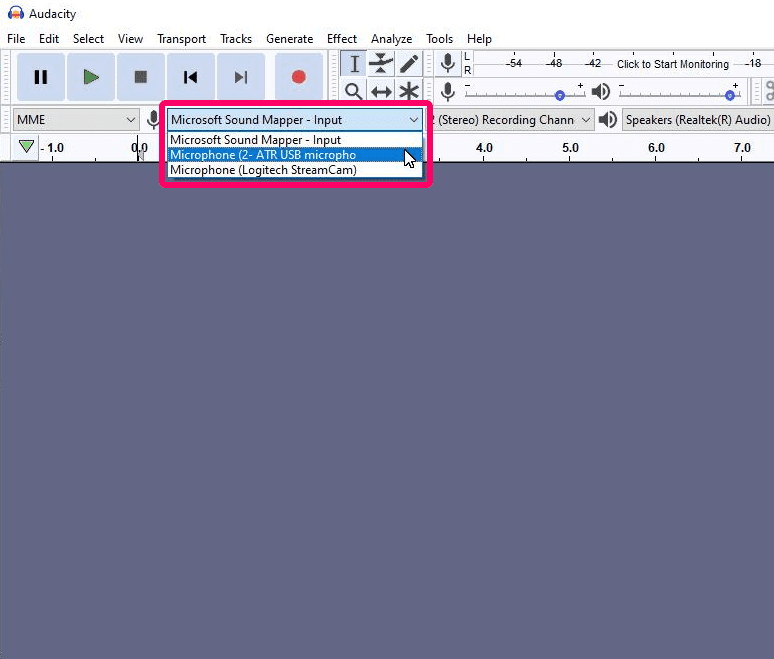Screen dimensions: 774x659
Task: Start recording with the red Record button
Action: click(x=299, y=77)
